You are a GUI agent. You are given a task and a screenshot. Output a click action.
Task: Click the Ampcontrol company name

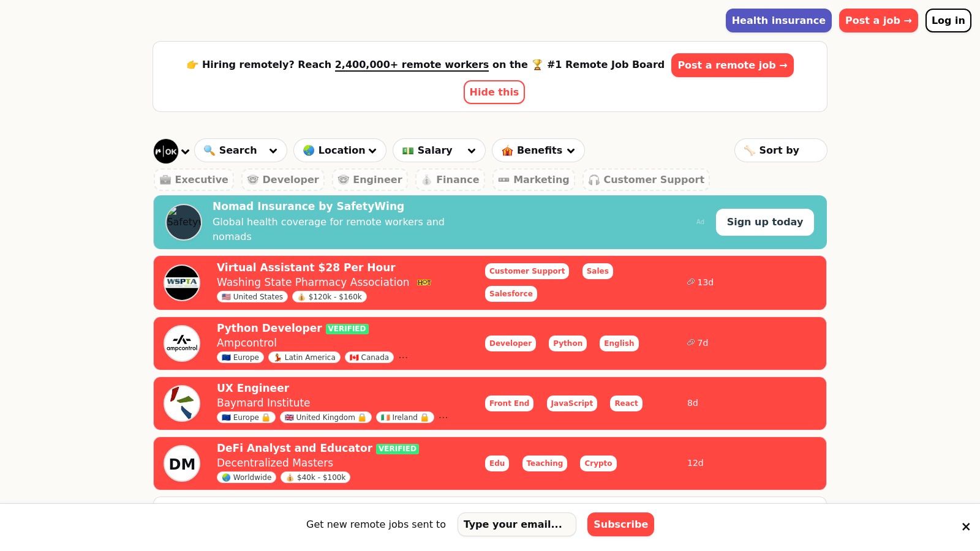tap(247, 343)
